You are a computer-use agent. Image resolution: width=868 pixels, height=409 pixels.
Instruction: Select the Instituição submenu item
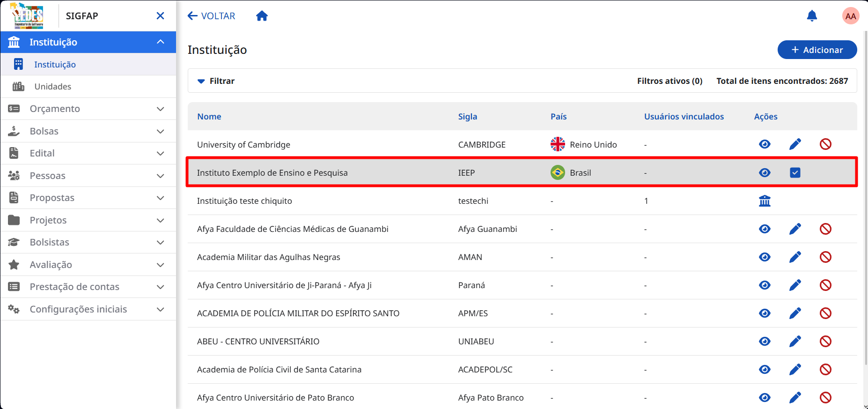(x=88, y=65)
